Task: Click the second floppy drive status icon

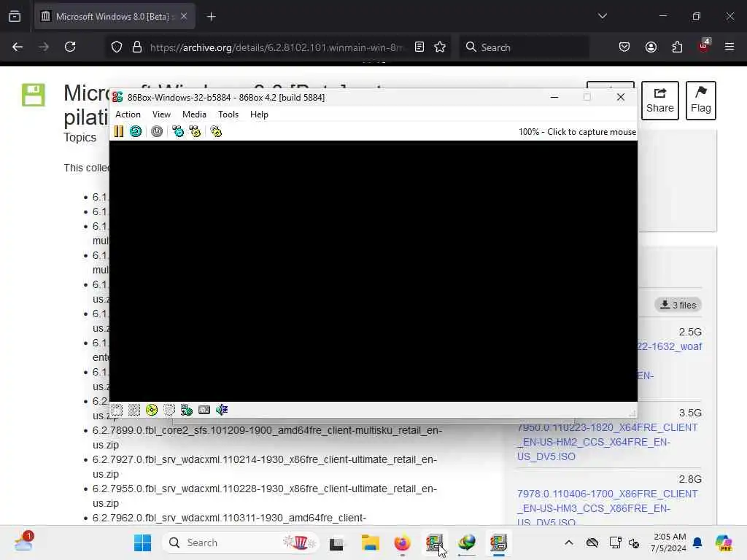Action: pos(134,410)
